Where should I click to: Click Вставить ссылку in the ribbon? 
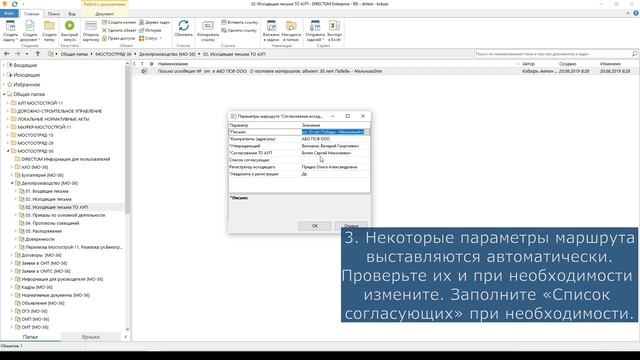(x=240, y=22)
